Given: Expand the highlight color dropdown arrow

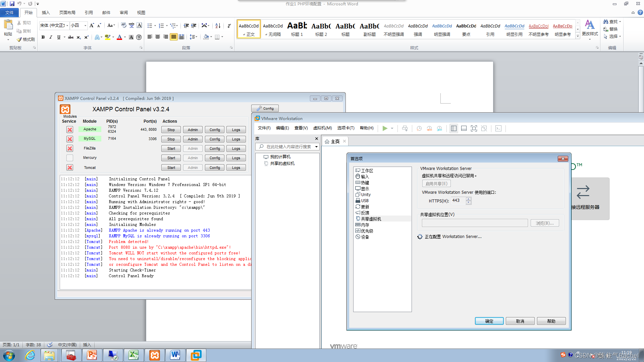Looking at the screenshot, I should 113,37.
